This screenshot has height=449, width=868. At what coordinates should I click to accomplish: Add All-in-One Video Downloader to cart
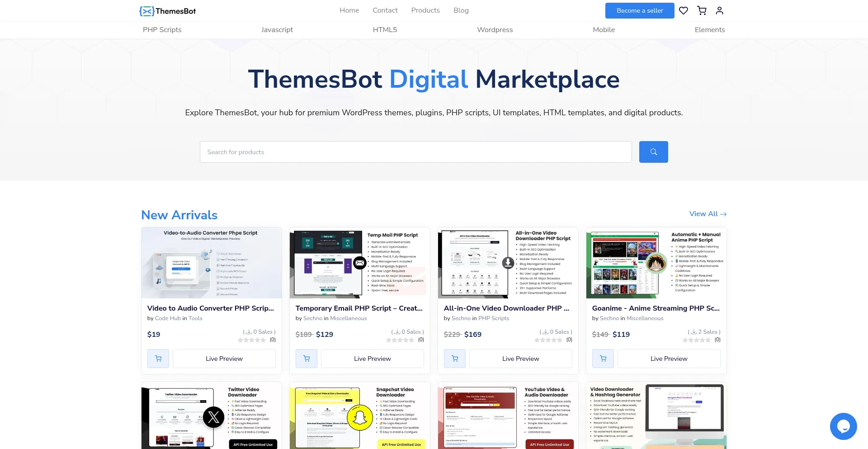455,359
